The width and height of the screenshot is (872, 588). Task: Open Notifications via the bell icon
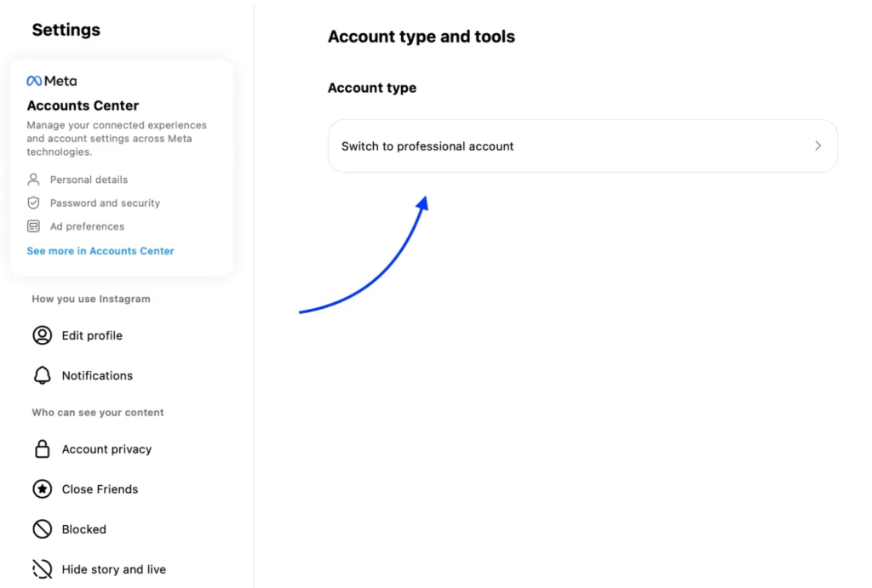pos(42,375)
